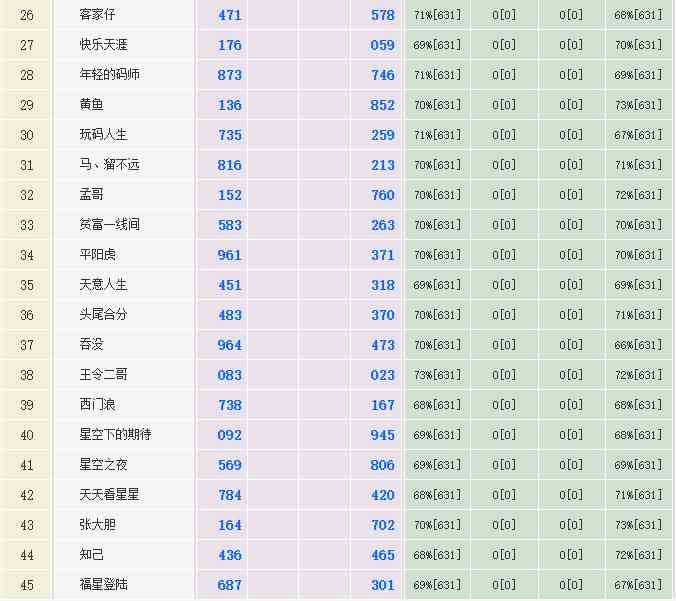Click the blue number 816 in row 31
Screen dimensions: 676x601
[x=229, y=165]
